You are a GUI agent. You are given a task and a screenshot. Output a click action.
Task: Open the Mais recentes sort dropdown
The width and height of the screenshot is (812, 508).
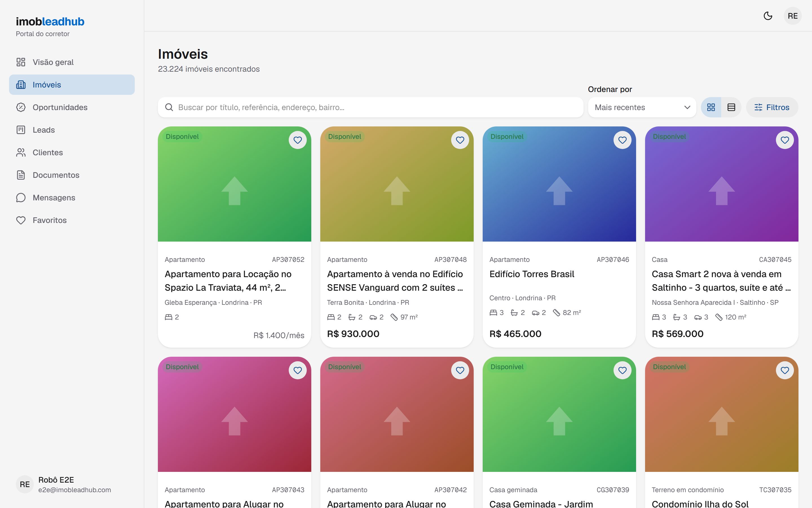click(x=642, y=107)
